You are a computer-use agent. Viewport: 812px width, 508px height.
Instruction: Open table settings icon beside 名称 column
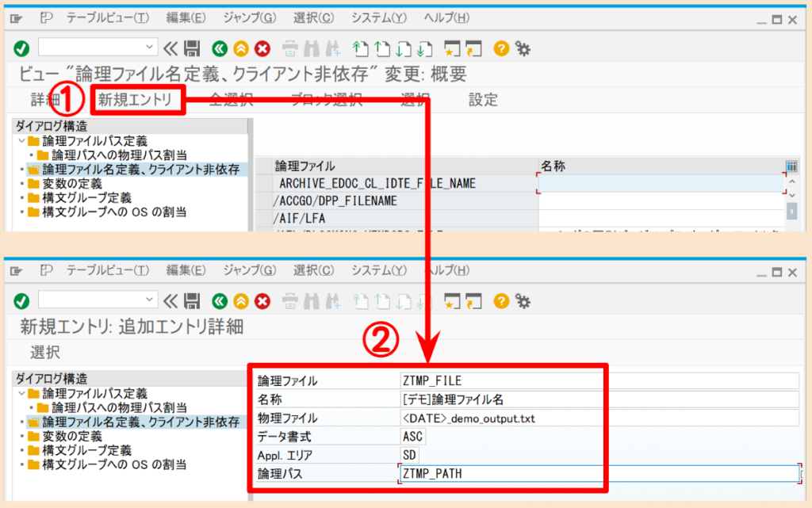pyautogui.click(x=791, y=166)
